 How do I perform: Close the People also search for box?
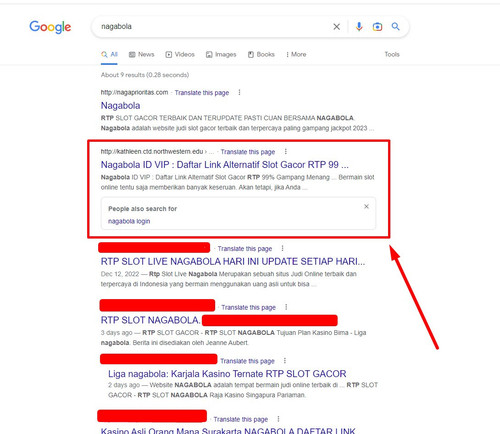point(366,207)
